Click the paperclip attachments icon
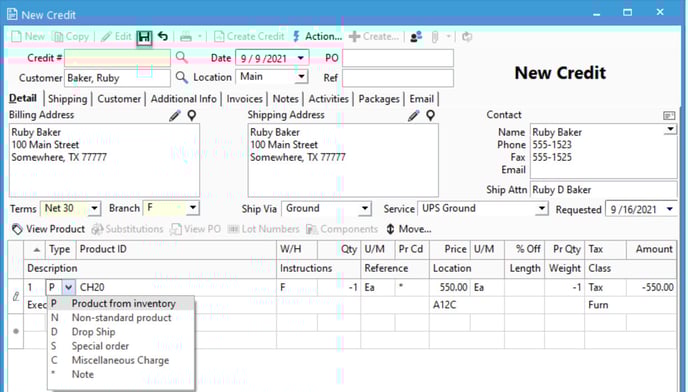 coord(435,37)
